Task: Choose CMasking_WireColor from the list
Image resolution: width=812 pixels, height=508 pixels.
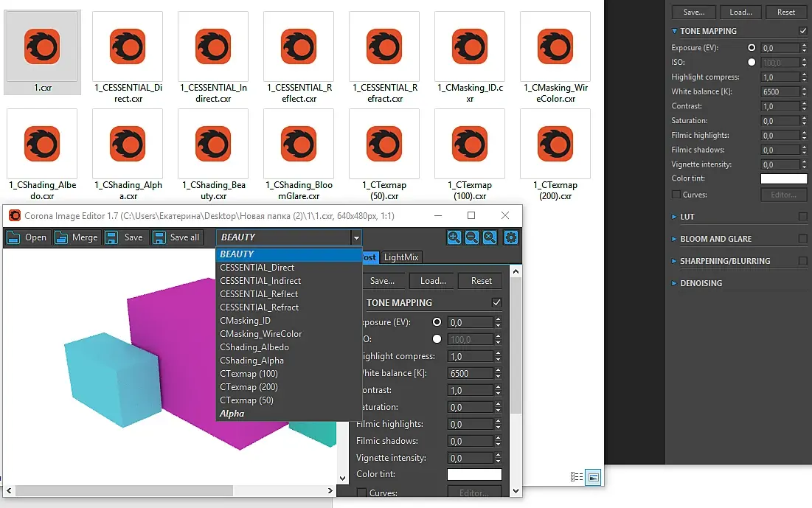Action: click(x=260, y=334)
